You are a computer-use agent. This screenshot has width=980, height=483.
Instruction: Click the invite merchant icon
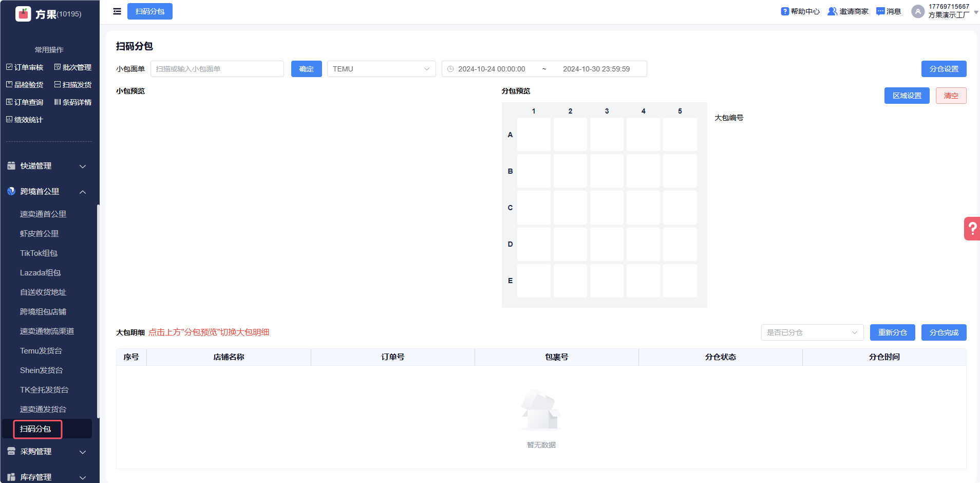point(832,11)
